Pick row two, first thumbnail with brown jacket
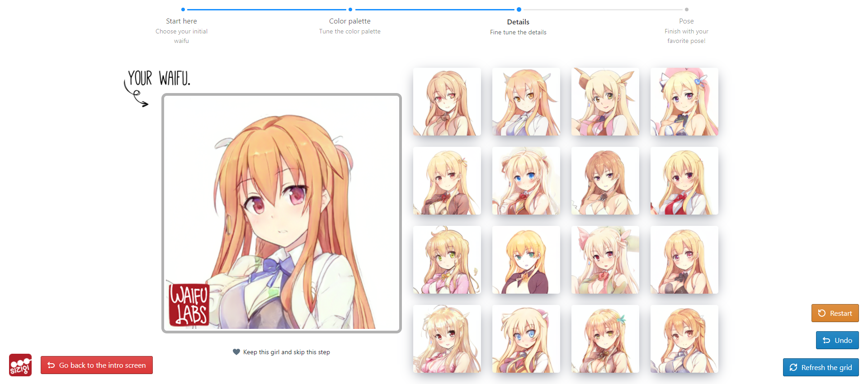Viewport: 868px width, 384px height. coord(447,181)
